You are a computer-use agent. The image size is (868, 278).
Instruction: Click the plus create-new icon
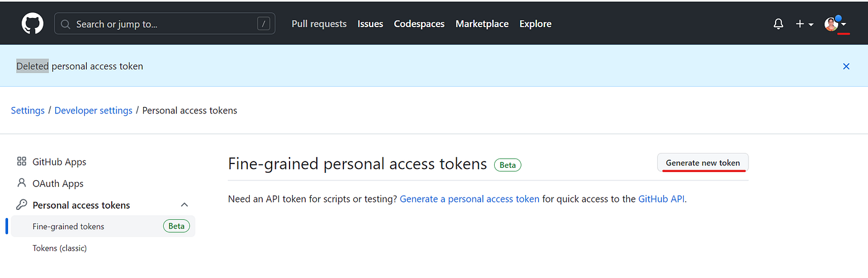pos(800,24)
